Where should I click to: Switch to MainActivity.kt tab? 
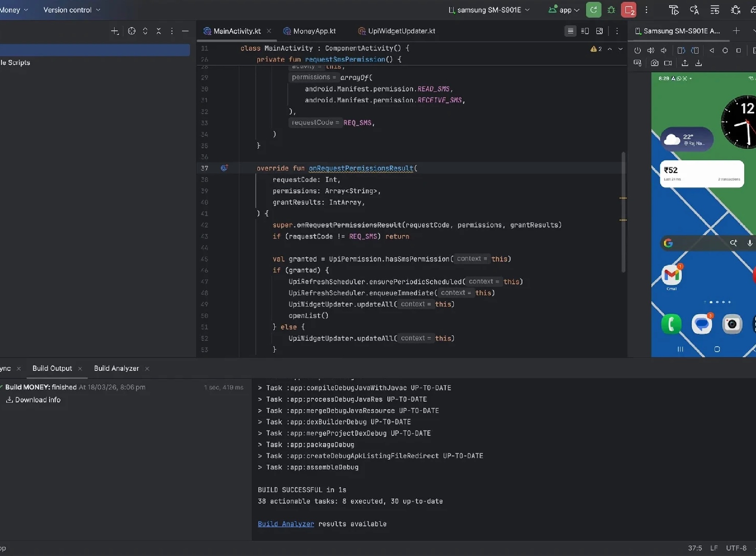pos(237,31)
